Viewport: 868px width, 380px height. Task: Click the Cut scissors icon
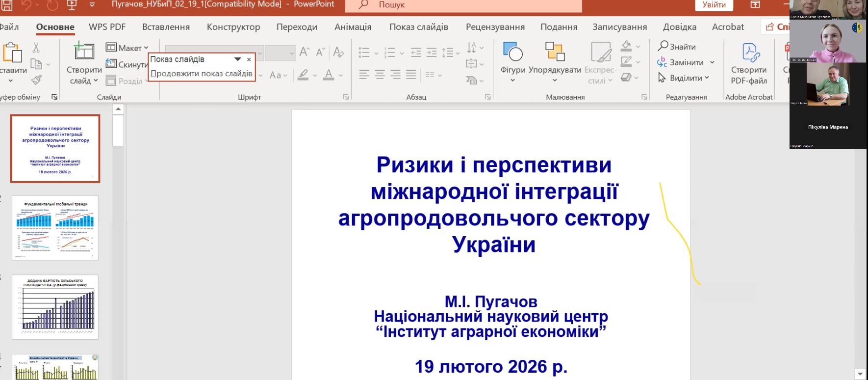[36, 48]
